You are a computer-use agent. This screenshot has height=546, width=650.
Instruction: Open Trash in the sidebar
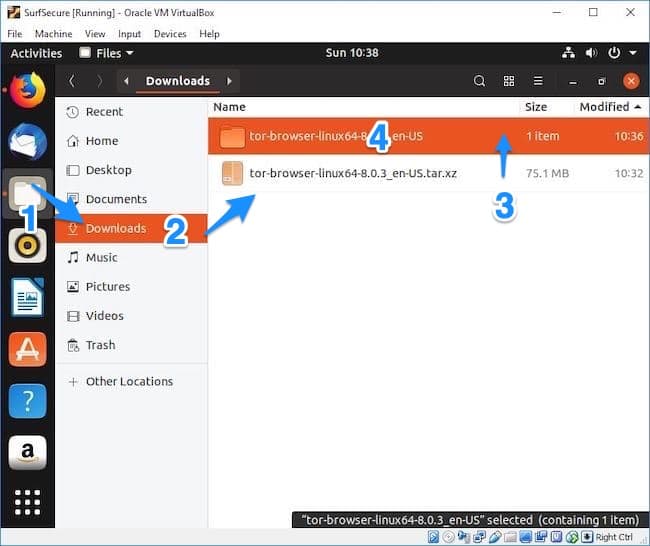point(131,345)
